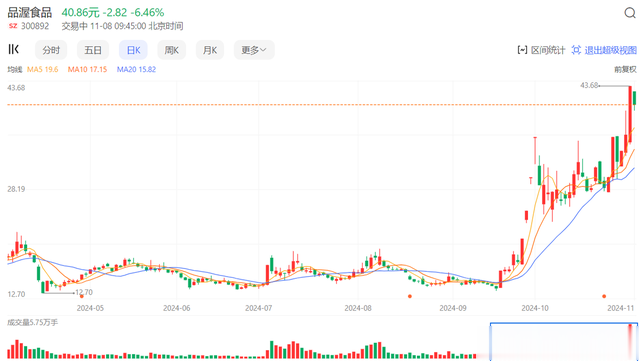Click the MA20 15.82 indicator label
Viewport: 640px width, 361px height.
pyautogui.click(x=136, y=69)
